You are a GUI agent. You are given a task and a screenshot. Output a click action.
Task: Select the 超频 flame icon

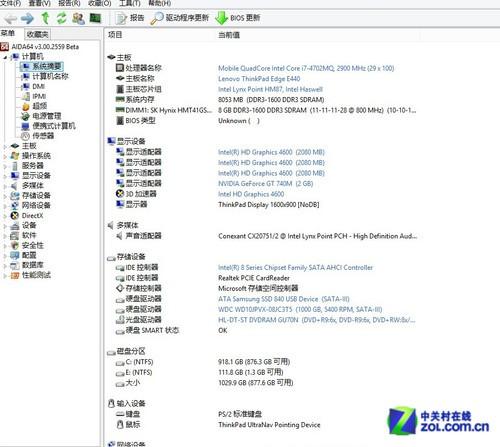26,107
